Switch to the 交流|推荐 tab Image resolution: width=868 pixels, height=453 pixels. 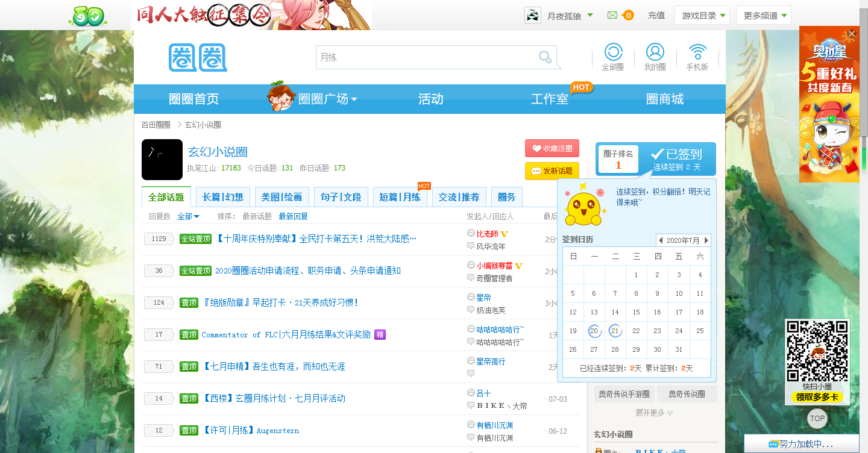tap(459, 197)
